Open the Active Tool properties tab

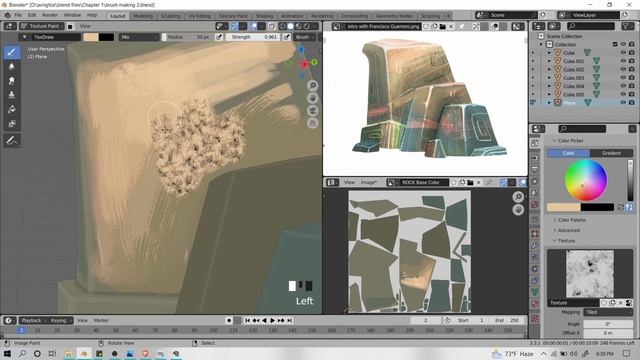click(x=535, y=144)
